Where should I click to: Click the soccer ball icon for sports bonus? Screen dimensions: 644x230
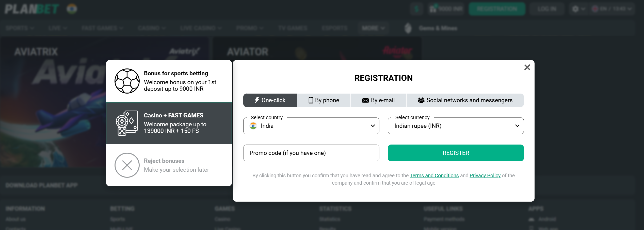tap(127, 81)
